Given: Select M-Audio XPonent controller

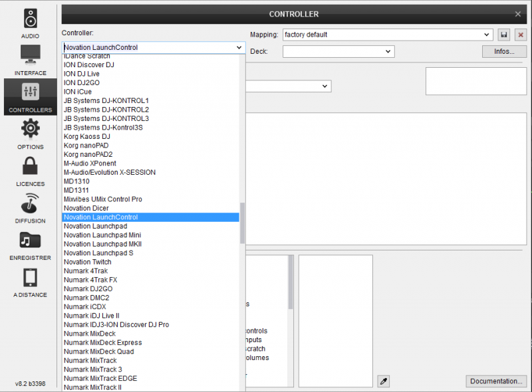Looking at the screenshot, I should [151, 163].
